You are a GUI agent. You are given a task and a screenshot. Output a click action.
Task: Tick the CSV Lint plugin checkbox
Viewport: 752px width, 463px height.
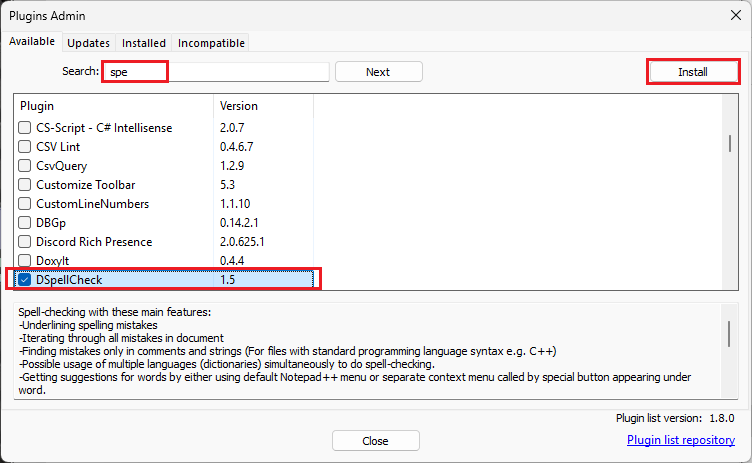point(26,147)
